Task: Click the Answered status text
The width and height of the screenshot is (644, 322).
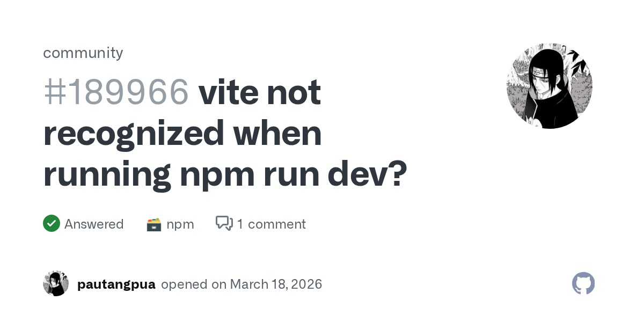Action: 94,224
